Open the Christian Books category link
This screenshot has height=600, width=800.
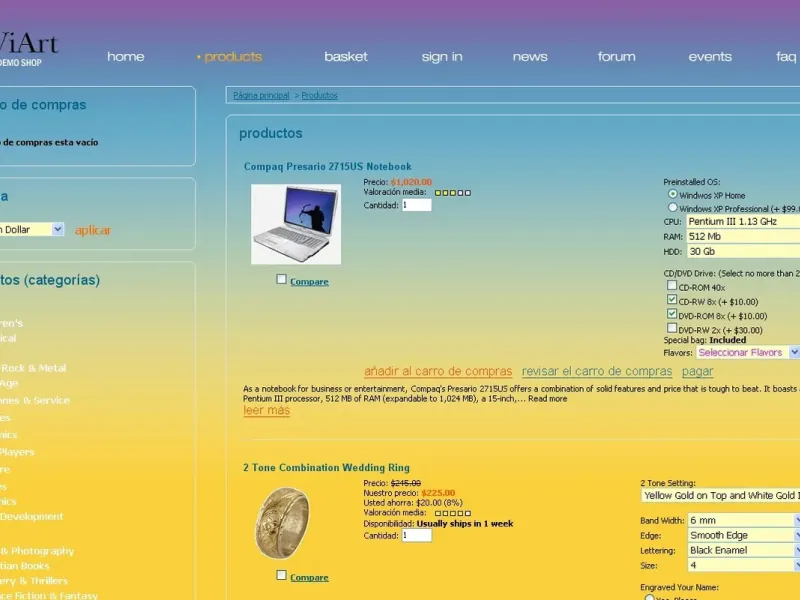pyautogui.click(x=24, y=566)
